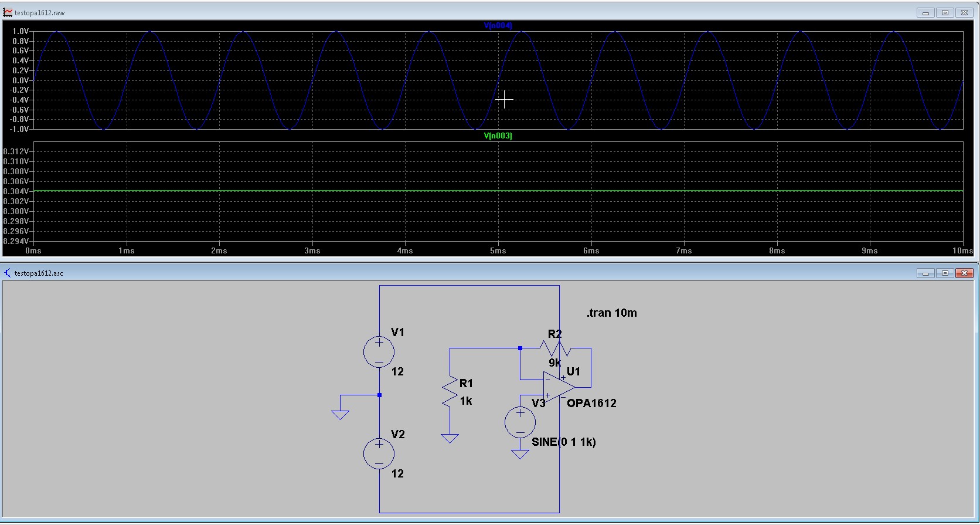Click the R1 reference label
The image size is (980, 525).
click(x=466, y=383)
